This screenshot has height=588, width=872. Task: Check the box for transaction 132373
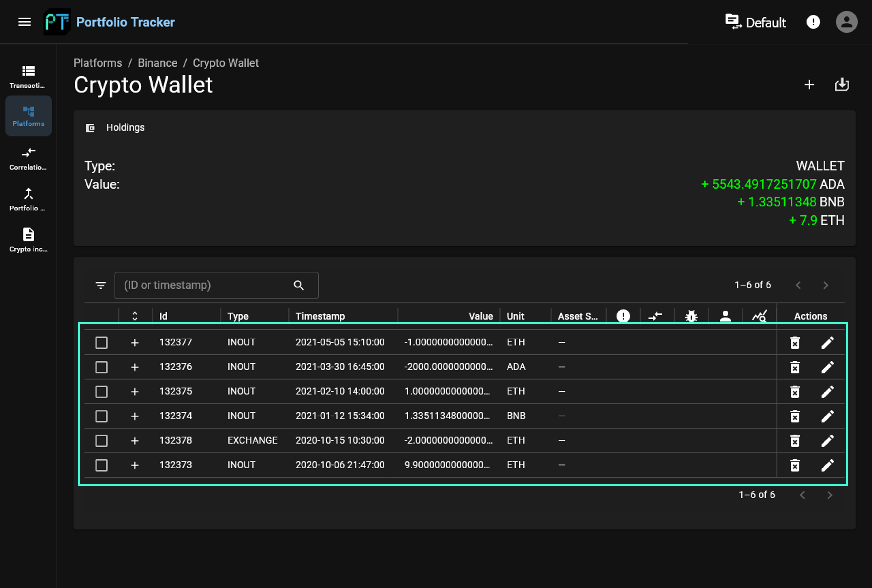click(x=101, y=465)
